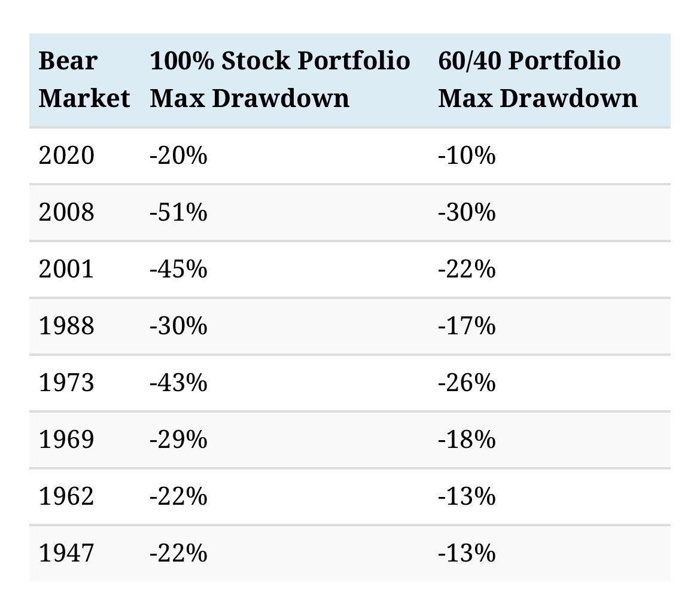The height and width of the screenshot is (610, 700).
Task: Click the -18% 60/40 drawdown value
Action: pos(467,440)
